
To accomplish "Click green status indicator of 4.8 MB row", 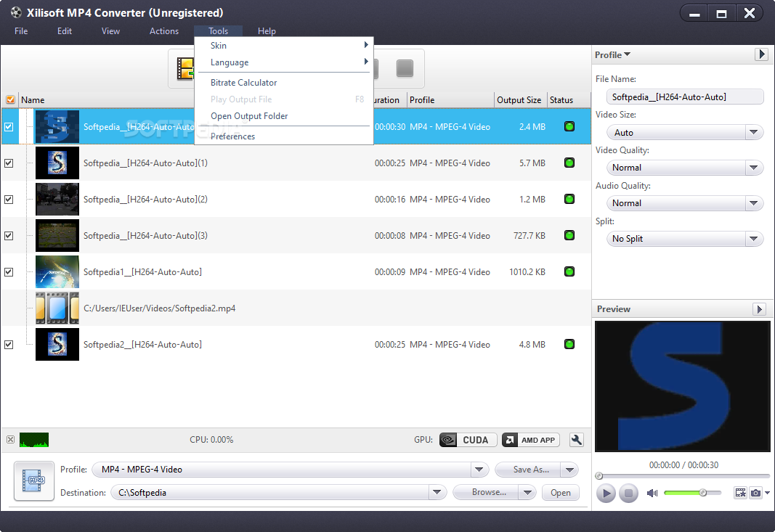I will pos(569,344).
